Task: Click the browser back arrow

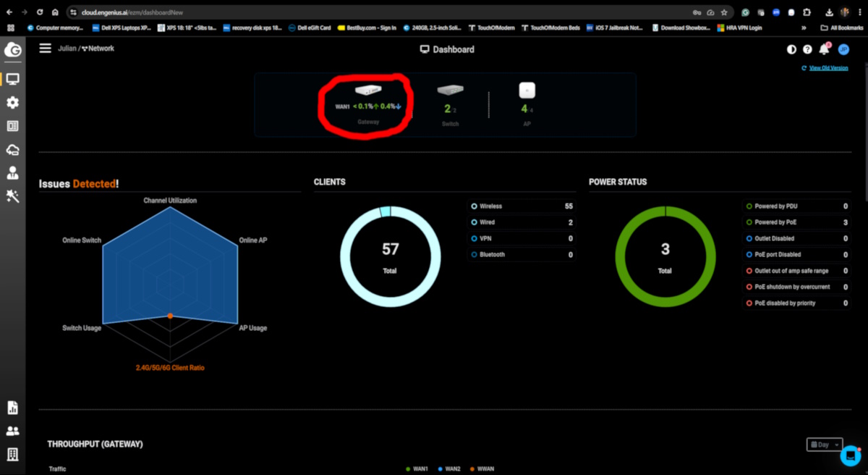Action: tap(9, 12)
